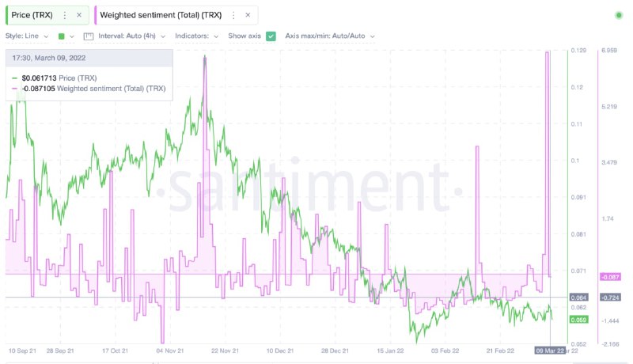633x364 pixels.
Task: Click the 09 Mar 22 date marker
Action: [551, 350]
